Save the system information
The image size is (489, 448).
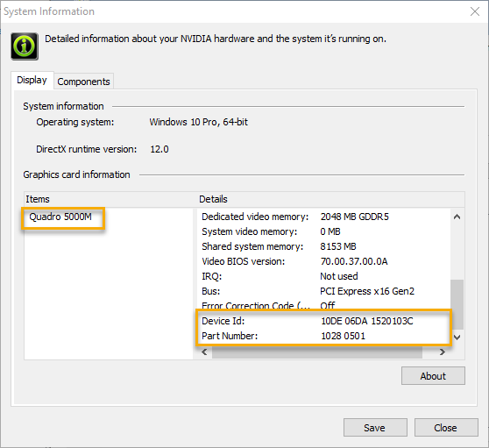pyautogui.click(x=375, y=428)
